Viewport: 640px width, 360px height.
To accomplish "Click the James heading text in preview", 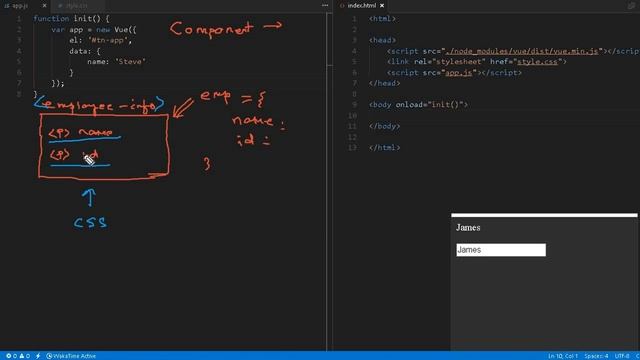I will click(468, 228).
